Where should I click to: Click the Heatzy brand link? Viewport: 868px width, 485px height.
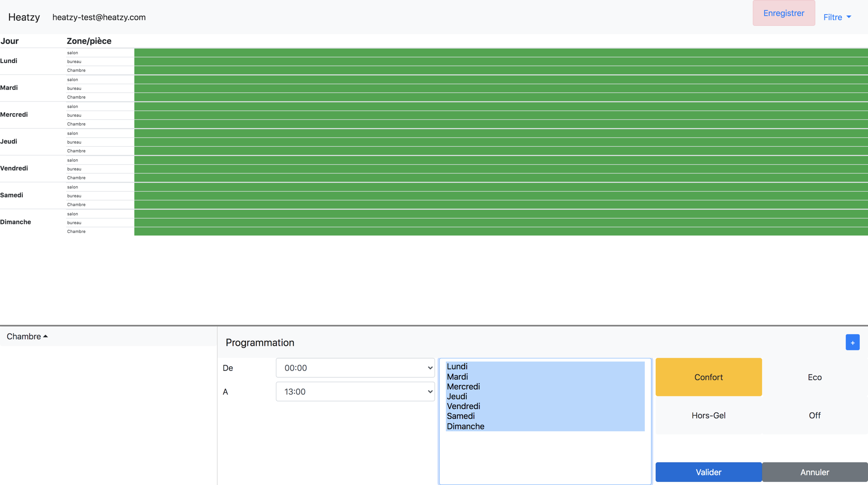click(x=24, y=17)
